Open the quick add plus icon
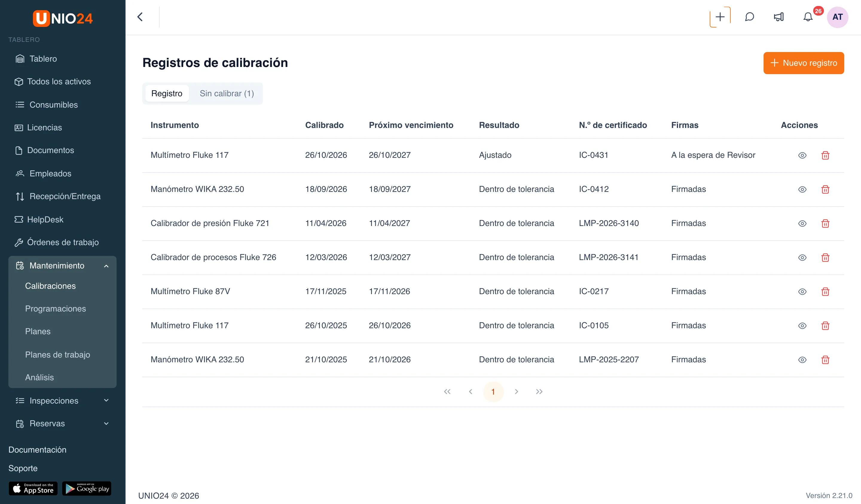 (x=720, y=17)
